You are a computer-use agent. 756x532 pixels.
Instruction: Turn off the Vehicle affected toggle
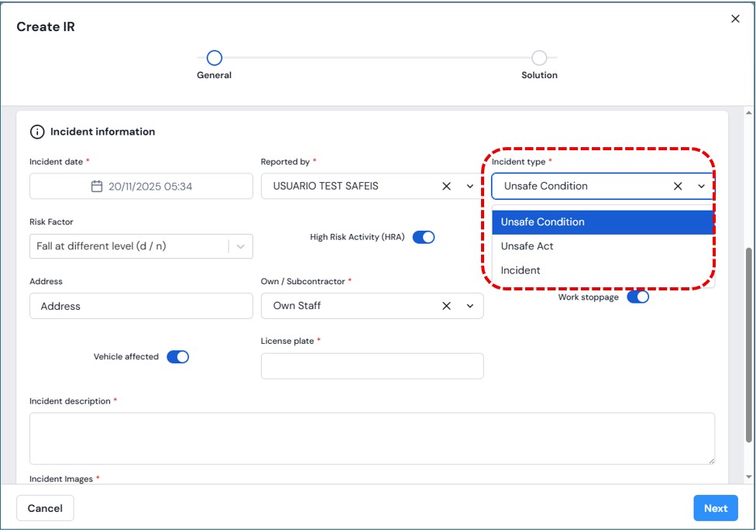point(178,357)
